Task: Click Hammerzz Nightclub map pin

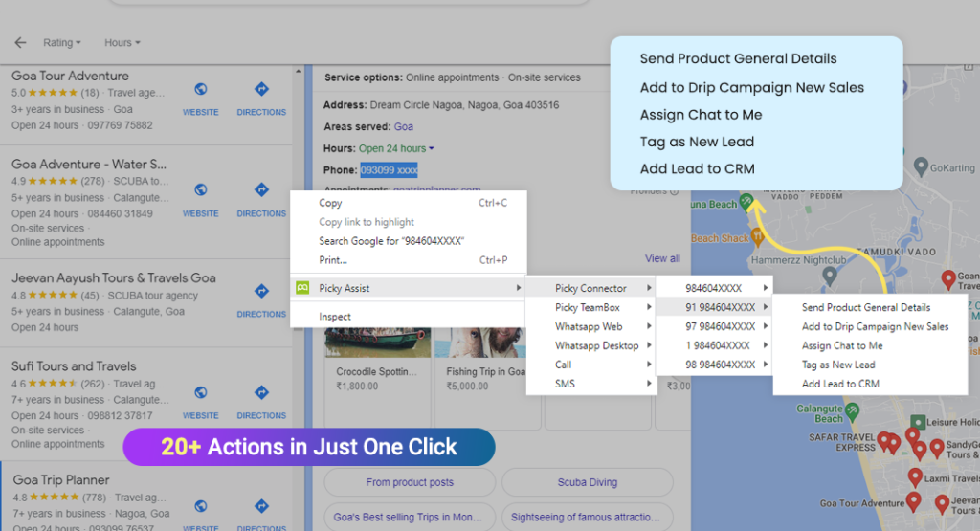Action: coord(830,276)
